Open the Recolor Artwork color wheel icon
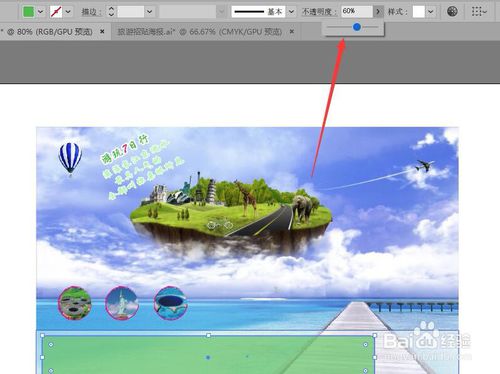 pyautogui.click(x=452, y=11)
